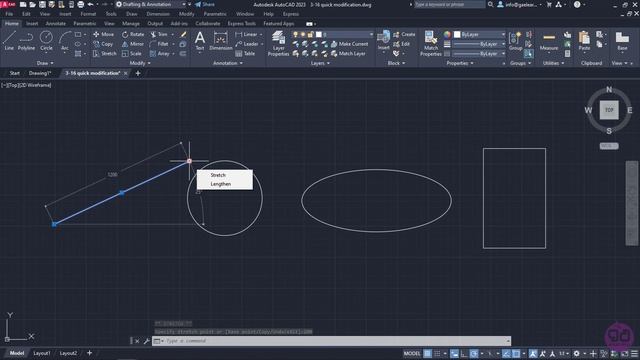Switch to the Annotate ribbon tab
The width and height of the screenshot is (640, 360).
56,24
